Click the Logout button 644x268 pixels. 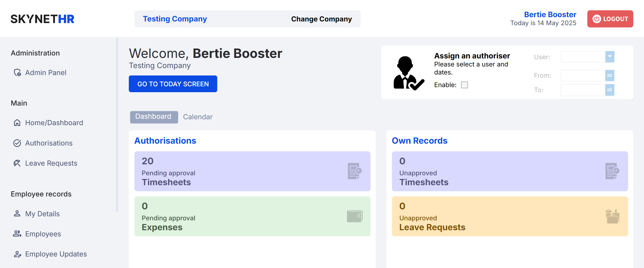tap(610, 19)
